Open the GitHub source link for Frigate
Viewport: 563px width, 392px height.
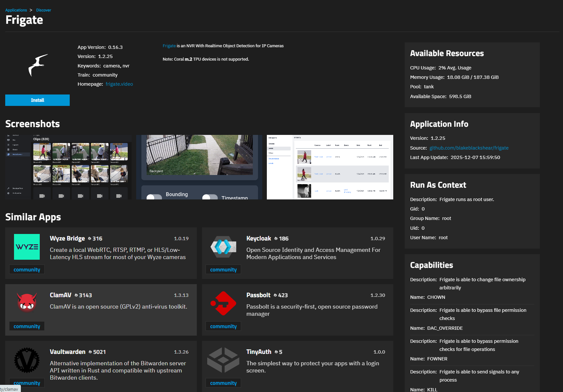click(469, 148)
